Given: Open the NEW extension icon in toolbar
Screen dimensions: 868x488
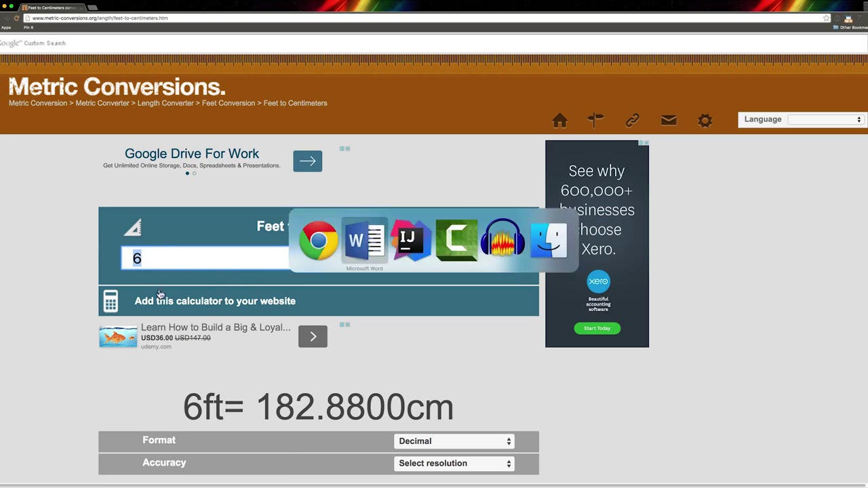Looking at the screenshot, I should 848,18.
